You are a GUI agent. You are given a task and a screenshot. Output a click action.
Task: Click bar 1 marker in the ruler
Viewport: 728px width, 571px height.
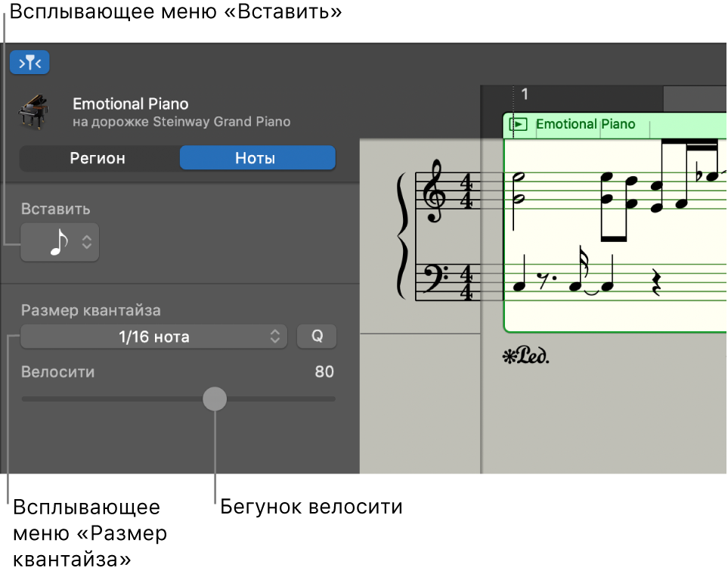524,95
